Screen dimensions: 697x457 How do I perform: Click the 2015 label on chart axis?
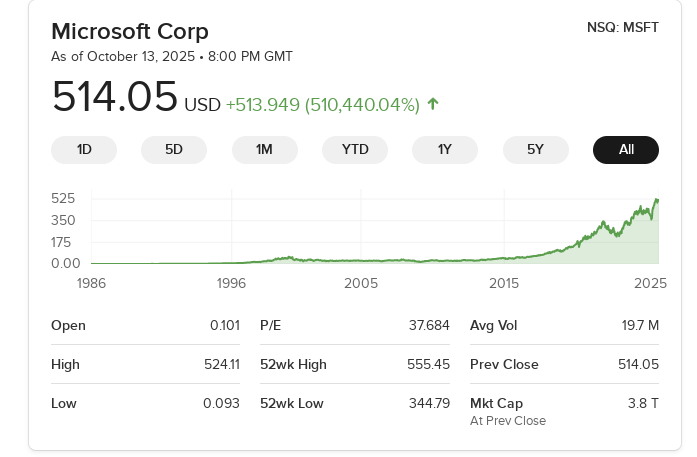(504, 283)
